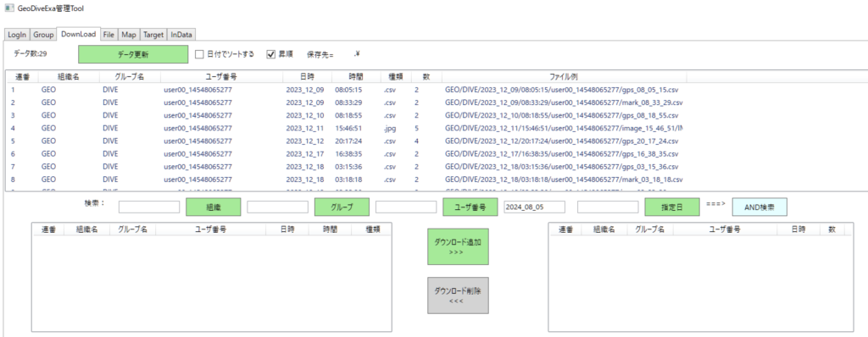This screenshot has width=868, height=337.
Task: Click file path ending mark_03_18_18.csv
Action: pos(564,180)
